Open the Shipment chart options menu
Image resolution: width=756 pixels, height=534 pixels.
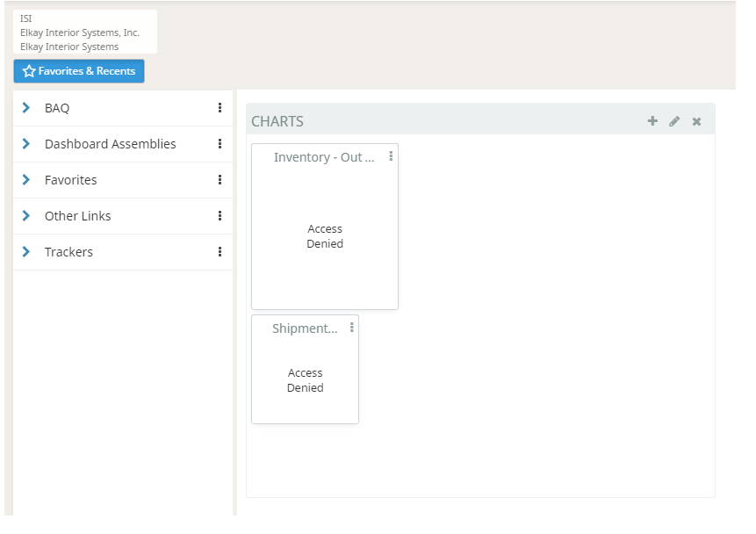(352, 328)
